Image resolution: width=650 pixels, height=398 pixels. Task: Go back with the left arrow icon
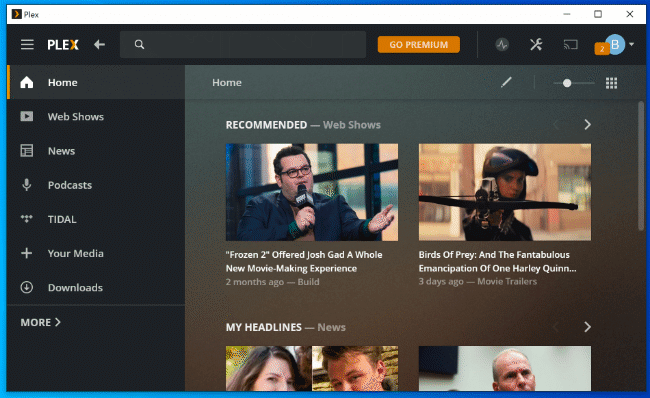[99, 44]
